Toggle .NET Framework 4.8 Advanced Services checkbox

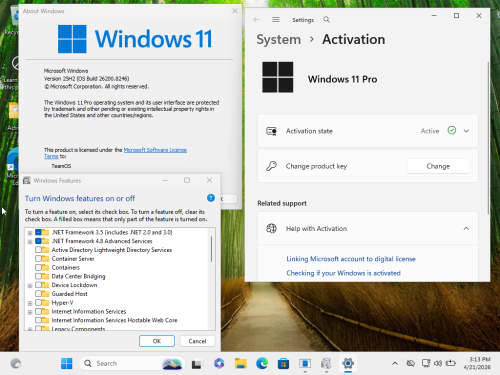coord(38,241)
